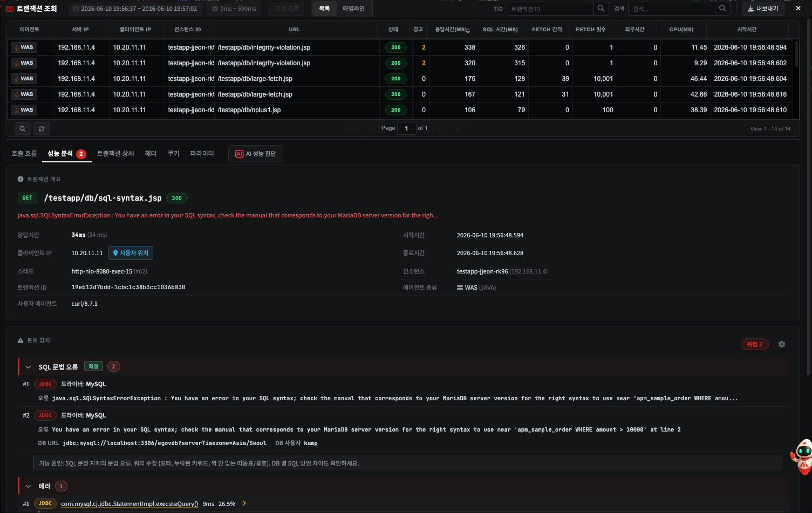This screenshot has height=513, width=812.
Task: Click the 가능 원인 hint text
Action: (x=199, y=463)
